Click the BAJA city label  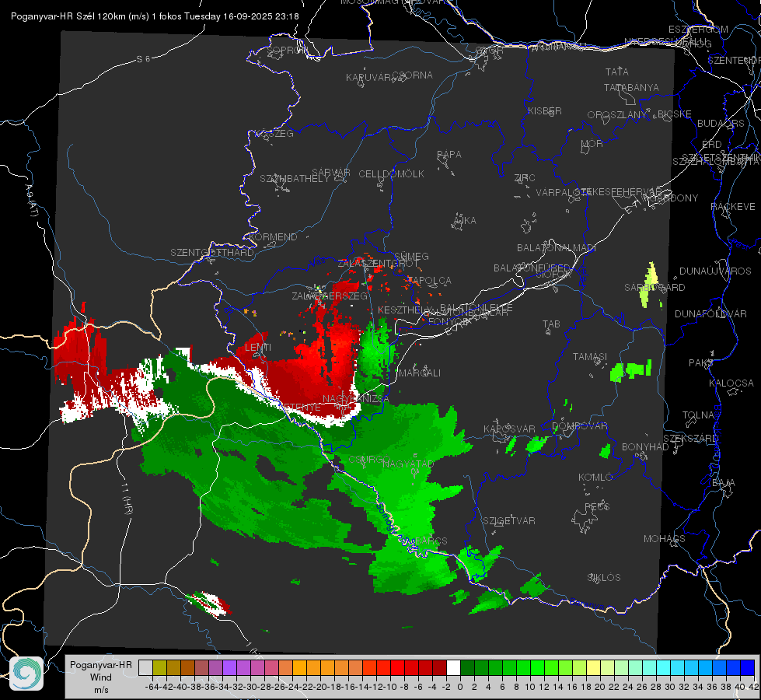724,483
